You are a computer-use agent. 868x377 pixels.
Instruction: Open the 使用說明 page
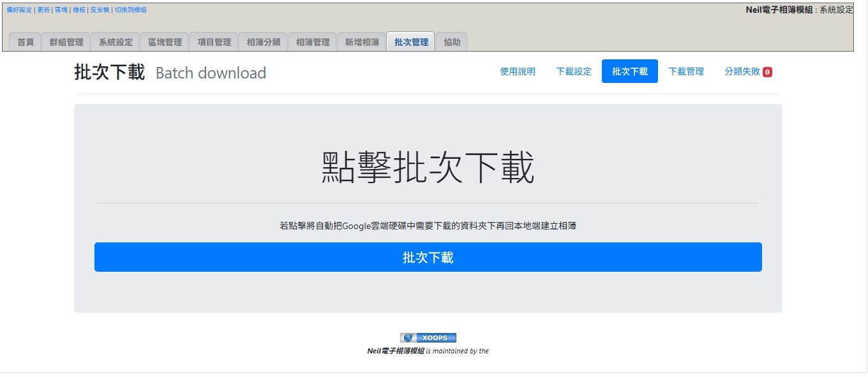point(518,71)
